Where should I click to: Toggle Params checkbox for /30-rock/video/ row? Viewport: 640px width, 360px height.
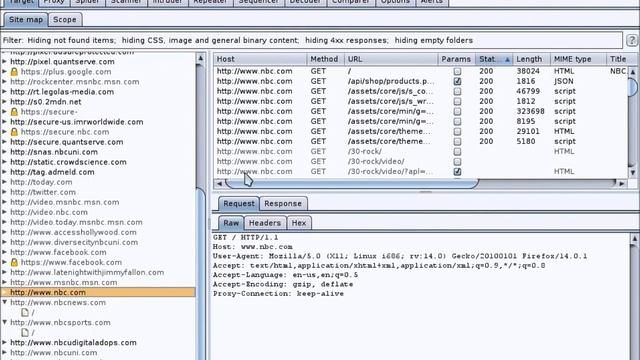click(457, 162)
